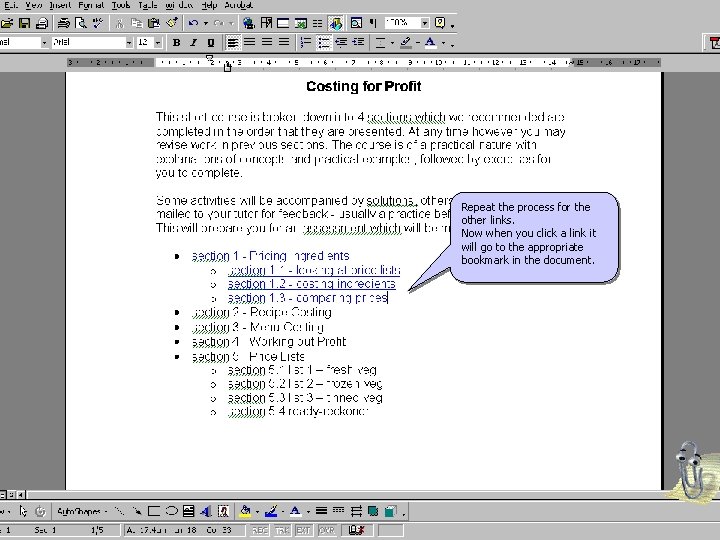This screenshot has width=720, height=540.
Task: Toggle Center alignment
Action: (x=249, y=43)
